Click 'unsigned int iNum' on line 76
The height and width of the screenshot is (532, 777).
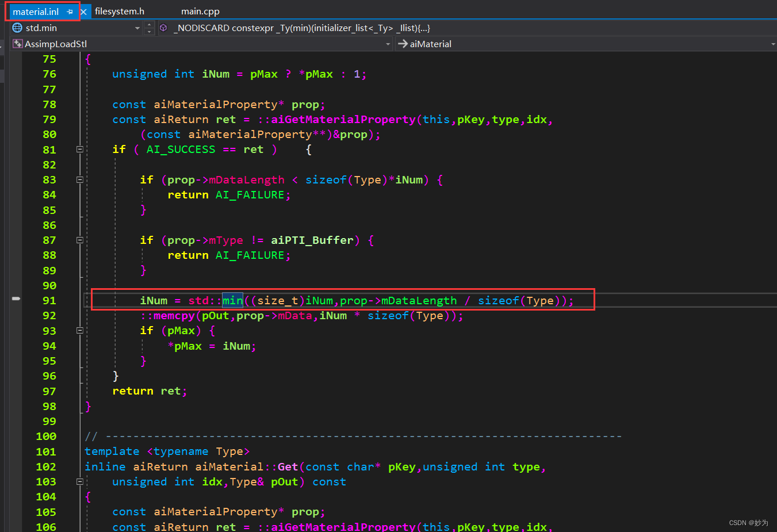[x=171, y=74]
